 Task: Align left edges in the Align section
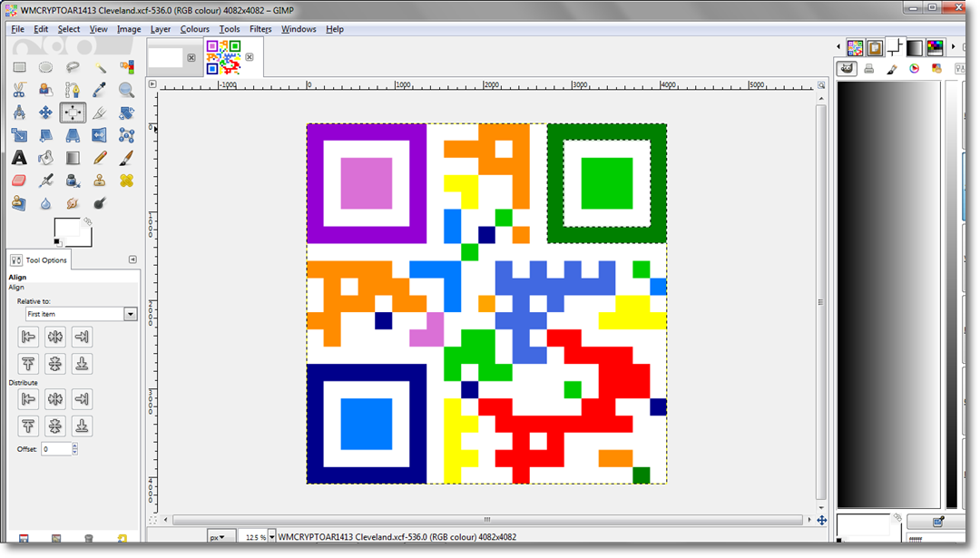point(28,337)
